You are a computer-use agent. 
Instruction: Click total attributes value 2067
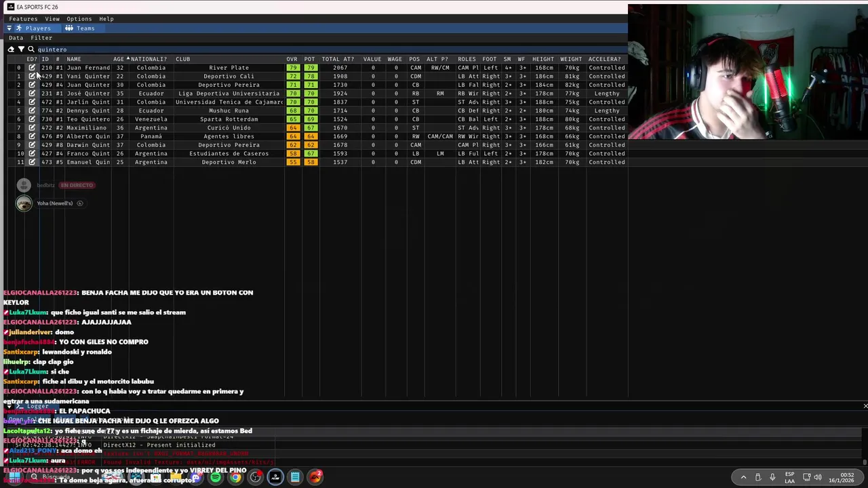[x=340, y=68]
